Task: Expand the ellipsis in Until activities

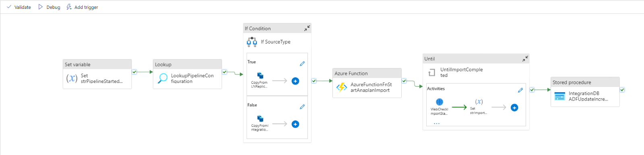Action: 437,124
